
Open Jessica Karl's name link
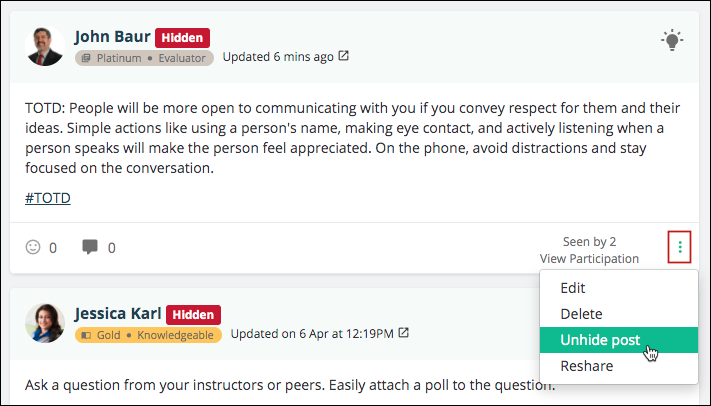tap(118, 313)
